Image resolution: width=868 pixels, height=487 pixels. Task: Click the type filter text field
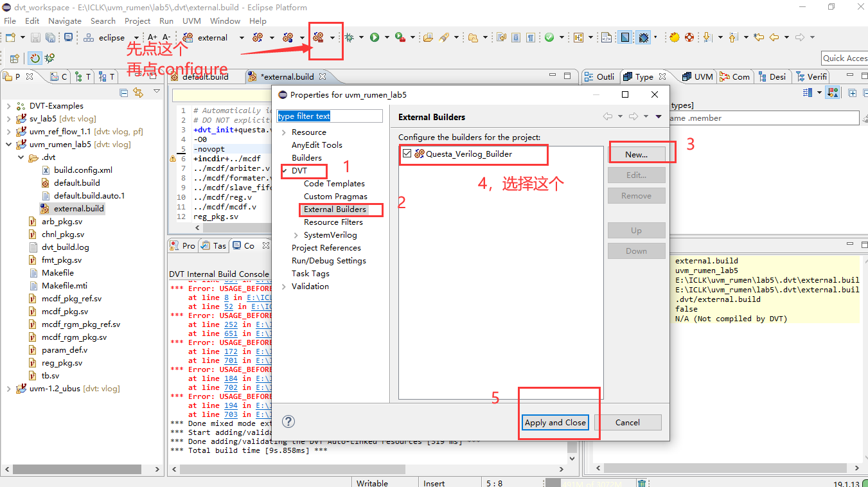pyautogui.click(x=330, y=116)
